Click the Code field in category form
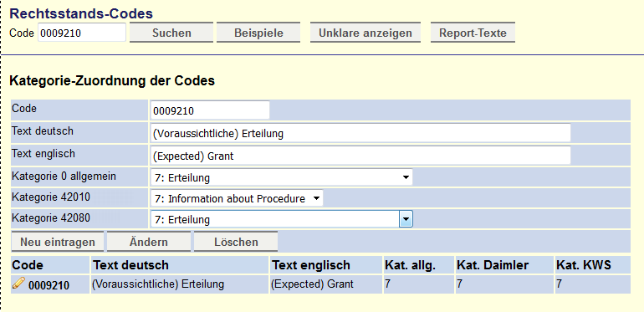644x312 pixels. (210, 110)
